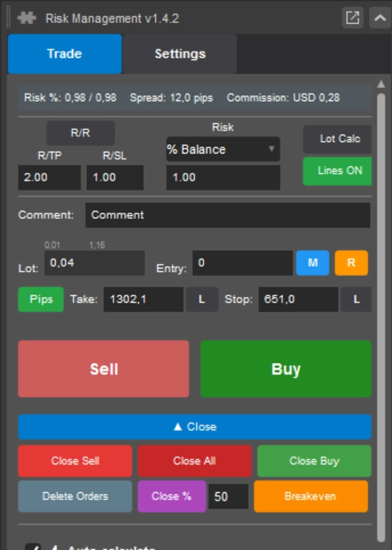Click the purple Close % button
392x550 pixels.
pos(172,496)
